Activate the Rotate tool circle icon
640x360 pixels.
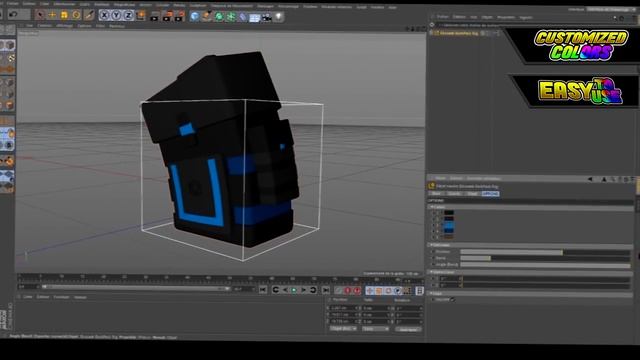click(76, 16)
